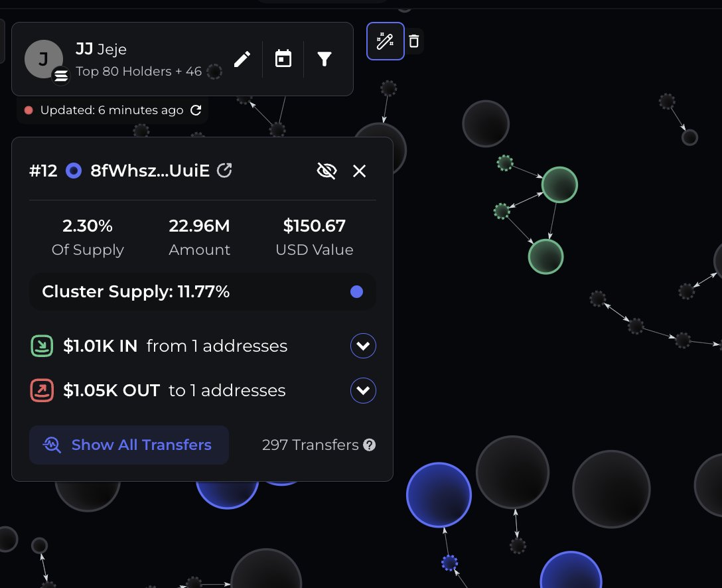Toggle hide wallet eye-slash icon

tap(327, 171)
